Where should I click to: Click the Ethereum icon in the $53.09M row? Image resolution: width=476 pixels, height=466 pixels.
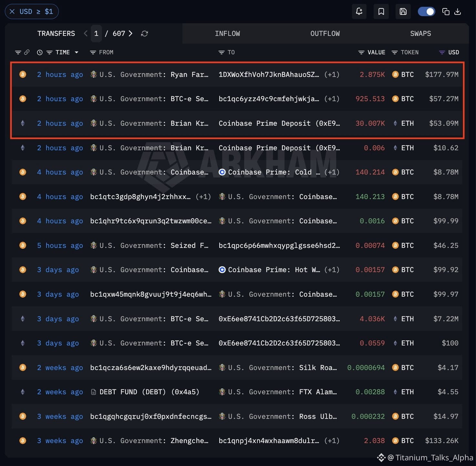(x=395, y=123)
